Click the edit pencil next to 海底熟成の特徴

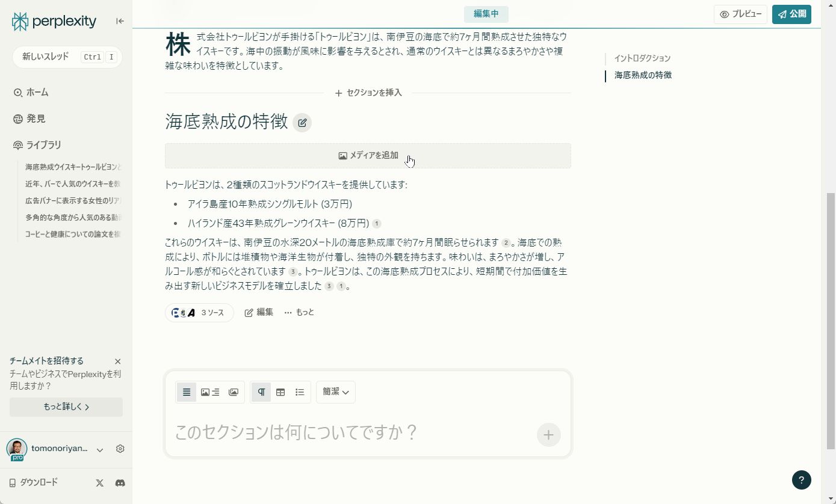point(302,122)
